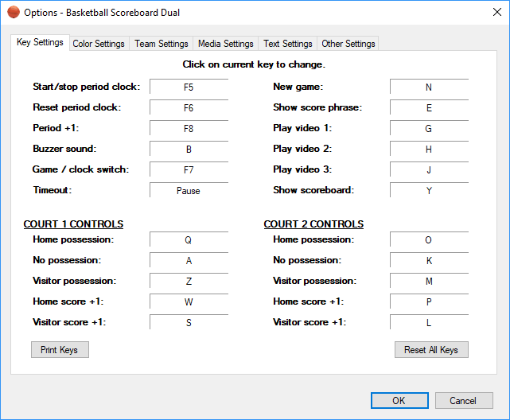Click the basketball icon in title bar
This screenshot has width=510, height=420.
[14, 13]
